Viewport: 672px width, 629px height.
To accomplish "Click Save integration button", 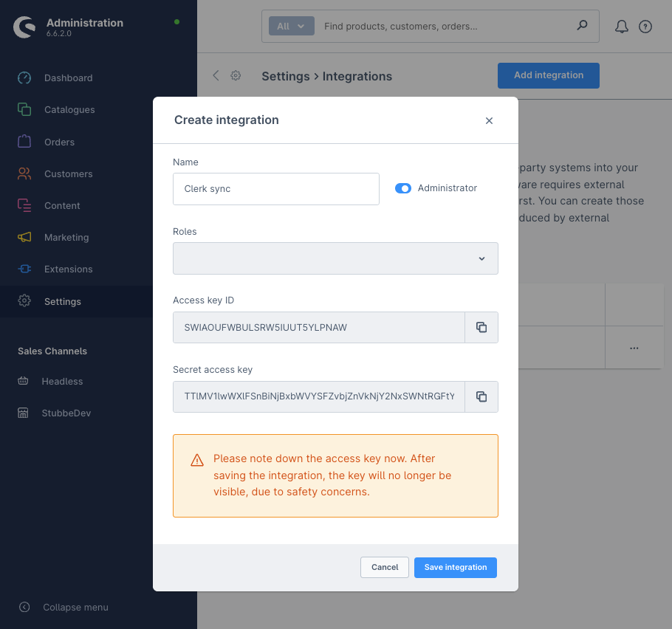I will pos(455,567).
